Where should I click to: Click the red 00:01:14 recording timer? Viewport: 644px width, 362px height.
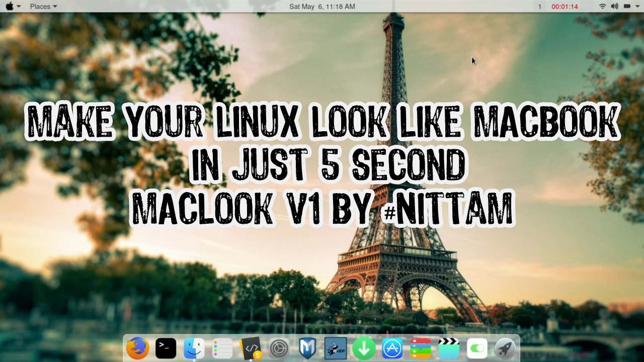[566, 7]
